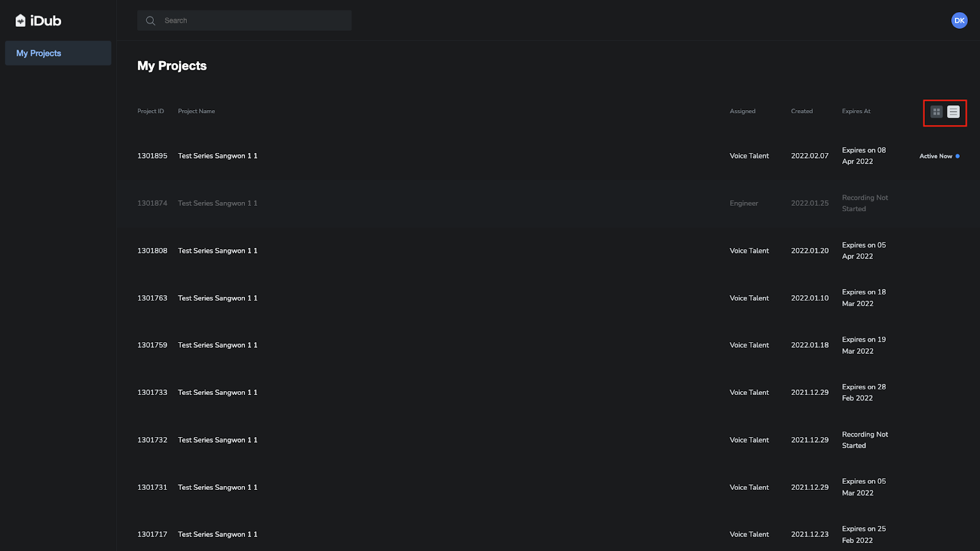Select project row 1301808
The width and height of the screenshot is (980, 551).
(548, 250)
